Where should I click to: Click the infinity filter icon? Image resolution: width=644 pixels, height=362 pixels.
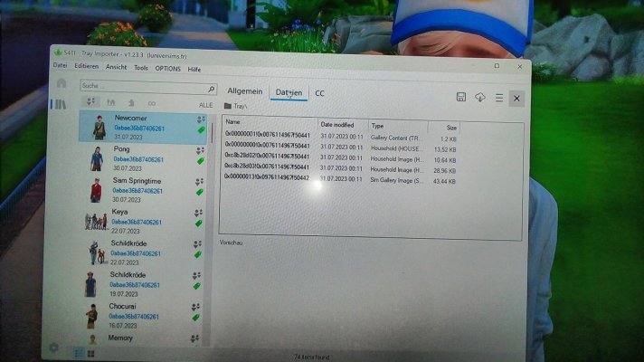pos(152,103)
